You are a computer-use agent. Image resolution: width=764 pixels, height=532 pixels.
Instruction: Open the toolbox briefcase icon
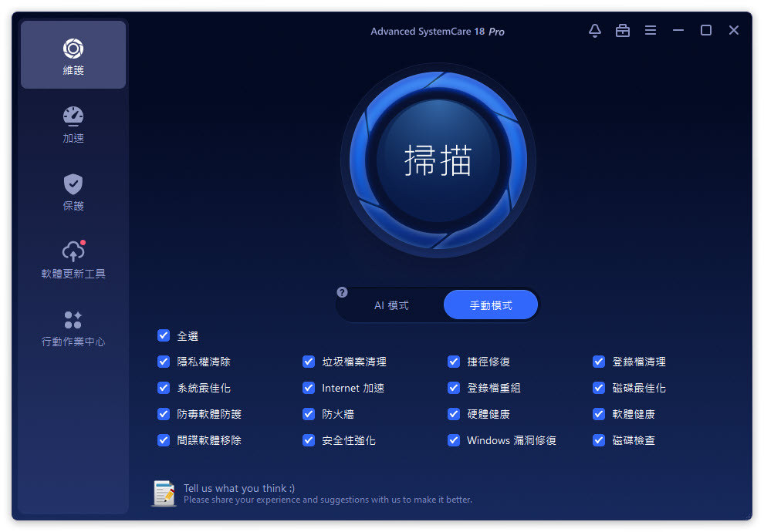622,31
